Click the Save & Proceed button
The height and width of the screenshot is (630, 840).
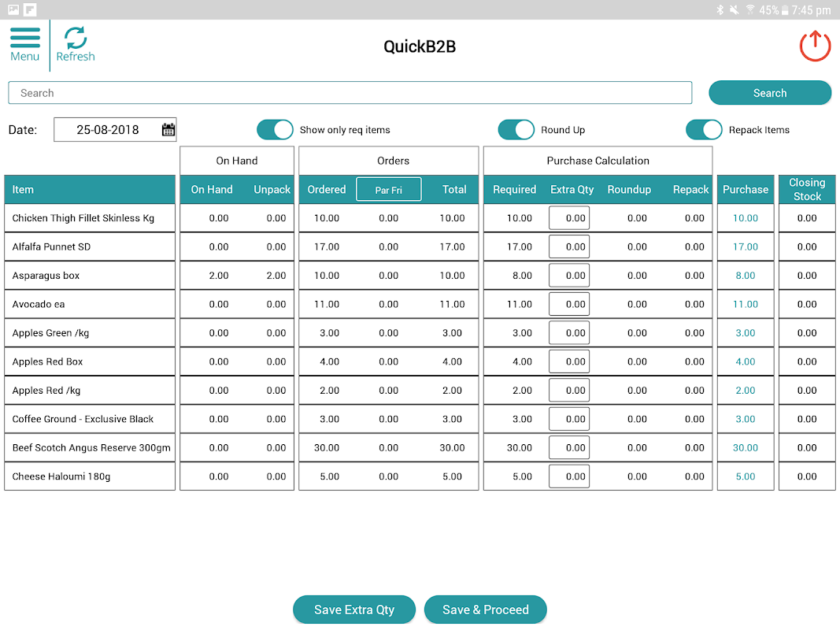click(x=486, y=610)
